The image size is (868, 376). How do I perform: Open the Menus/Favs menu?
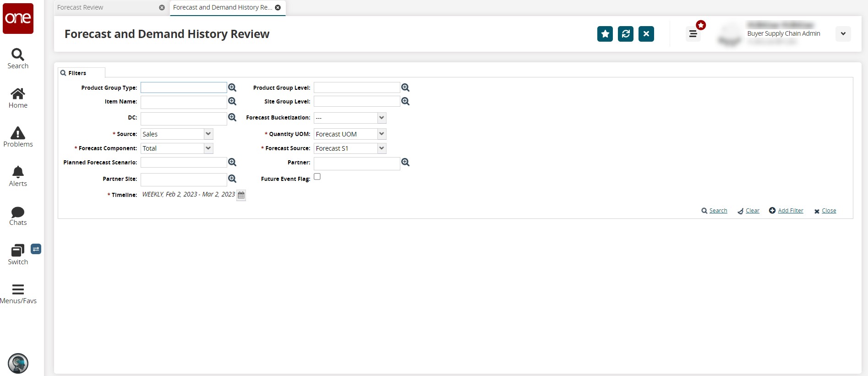[x=18, y=294]
